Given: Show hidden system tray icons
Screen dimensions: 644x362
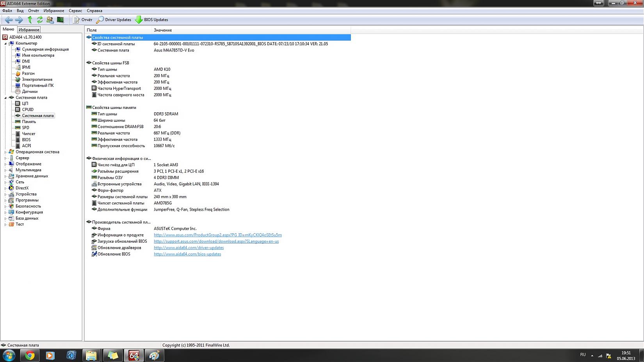Looking at the screenshot, I should pyautogui.click(x=592, y=356).
